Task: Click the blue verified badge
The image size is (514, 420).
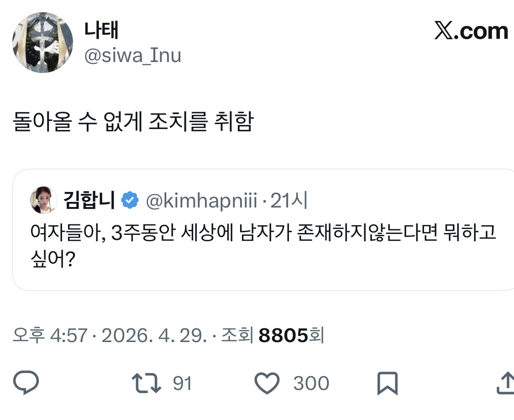Action: click(x=130, y=200)
